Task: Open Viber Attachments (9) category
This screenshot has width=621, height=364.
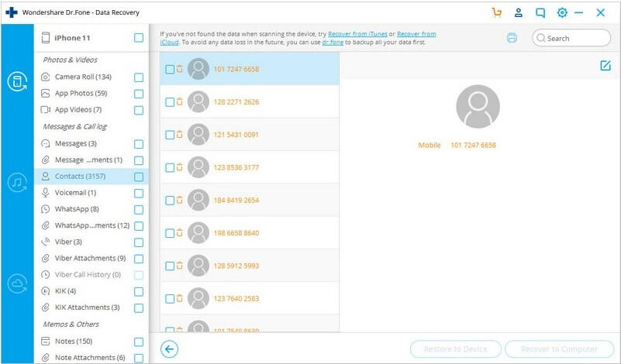Action: click(90, 259)
